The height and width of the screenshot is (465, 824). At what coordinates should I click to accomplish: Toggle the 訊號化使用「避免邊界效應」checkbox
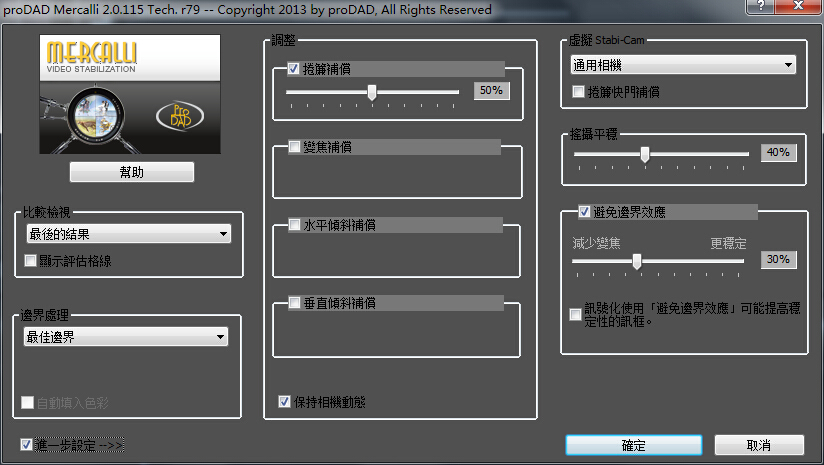click(575, 315)
